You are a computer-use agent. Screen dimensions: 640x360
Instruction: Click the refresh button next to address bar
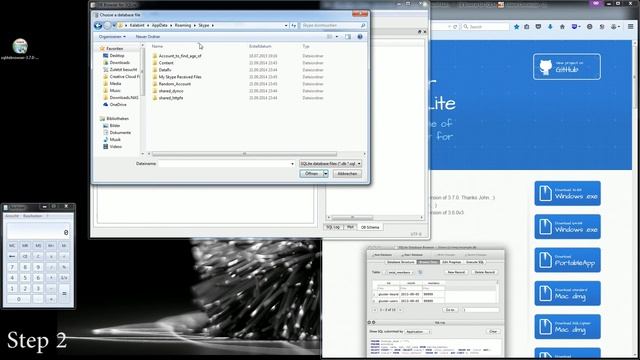(x=293, y=25)
